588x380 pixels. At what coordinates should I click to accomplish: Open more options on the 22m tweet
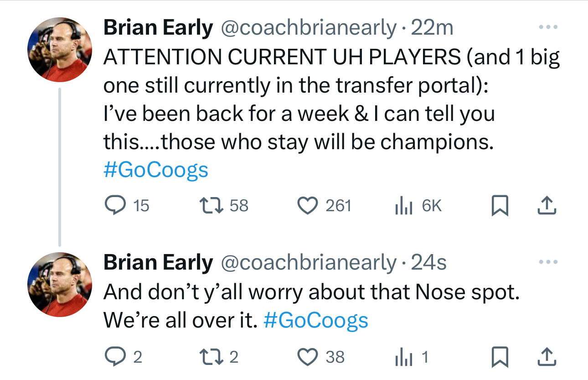pos(547,28)
